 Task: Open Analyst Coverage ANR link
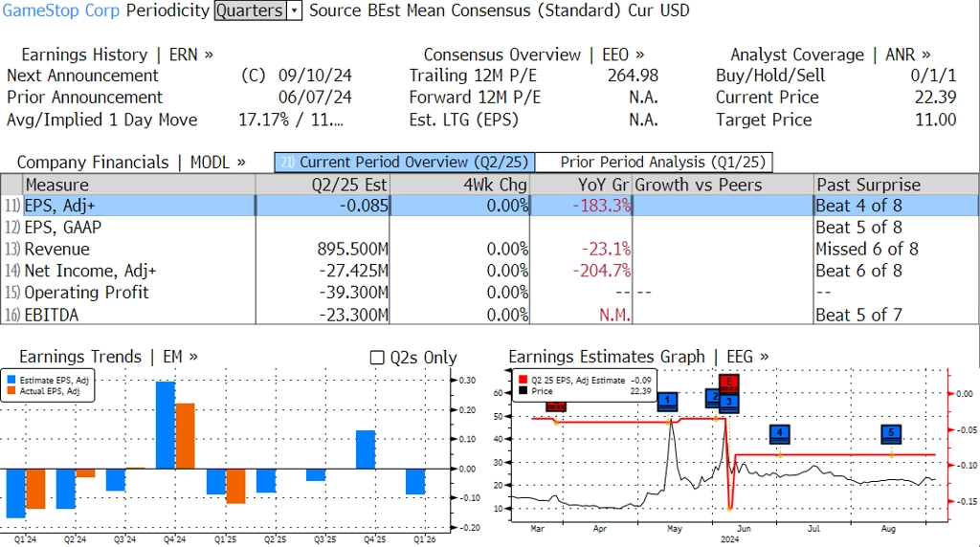(x=830, y=55)
